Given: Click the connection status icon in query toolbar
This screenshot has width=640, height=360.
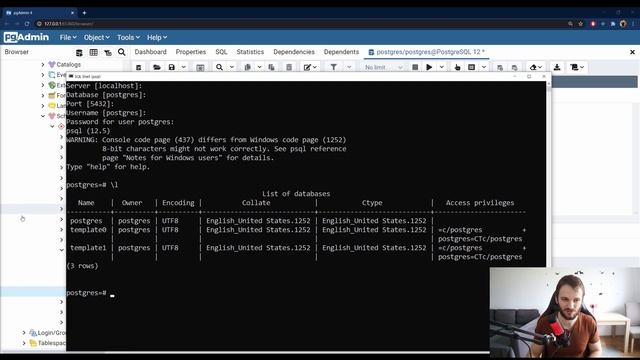Looking at the screenshot, I should [138, 67].
